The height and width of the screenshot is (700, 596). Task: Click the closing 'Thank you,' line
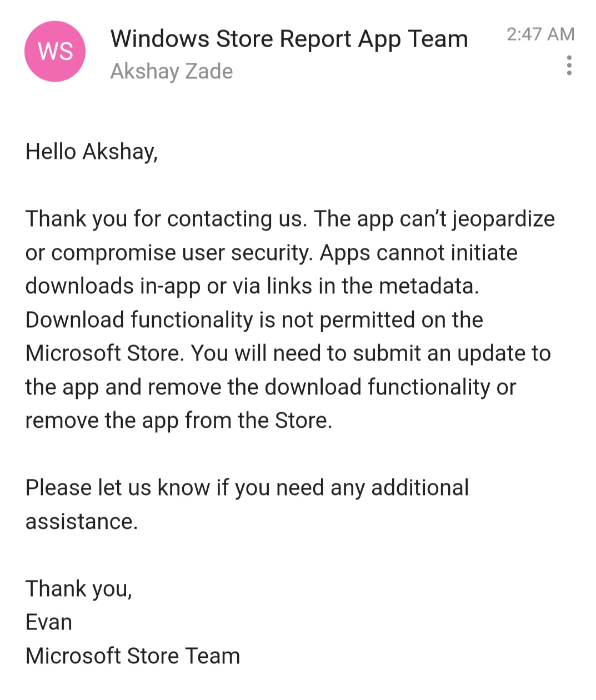[x=79, y=589]
